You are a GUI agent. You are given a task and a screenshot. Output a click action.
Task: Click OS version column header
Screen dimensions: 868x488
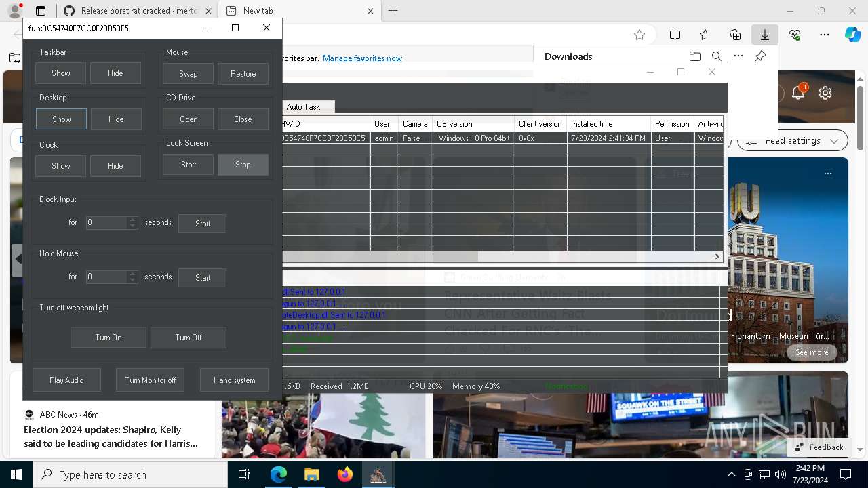pos(473,124)
